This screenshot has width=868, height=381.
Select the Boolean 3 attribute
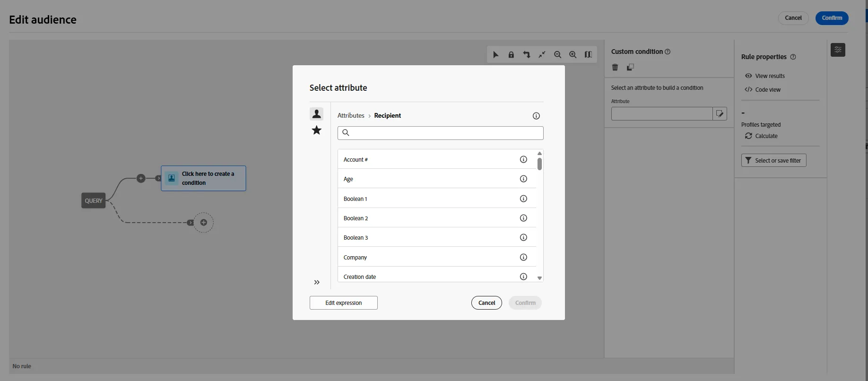coord(437,237)
